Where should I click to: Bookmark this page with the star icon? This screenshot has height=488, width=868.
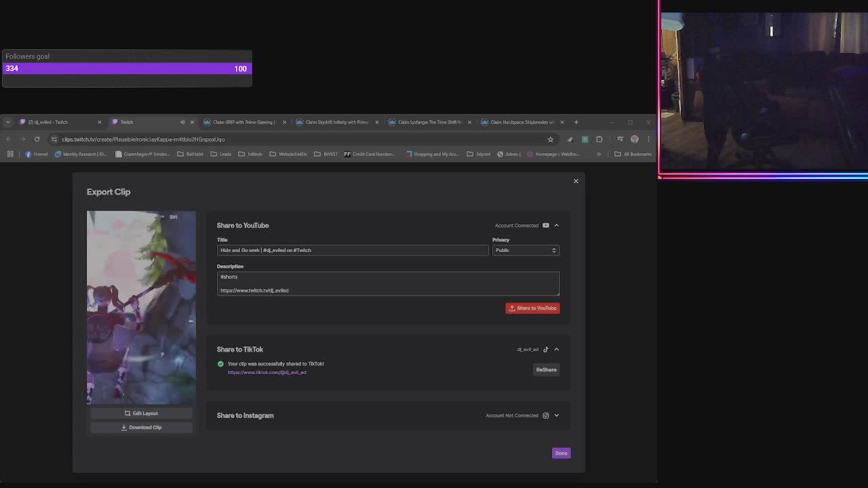pos(551,139)
